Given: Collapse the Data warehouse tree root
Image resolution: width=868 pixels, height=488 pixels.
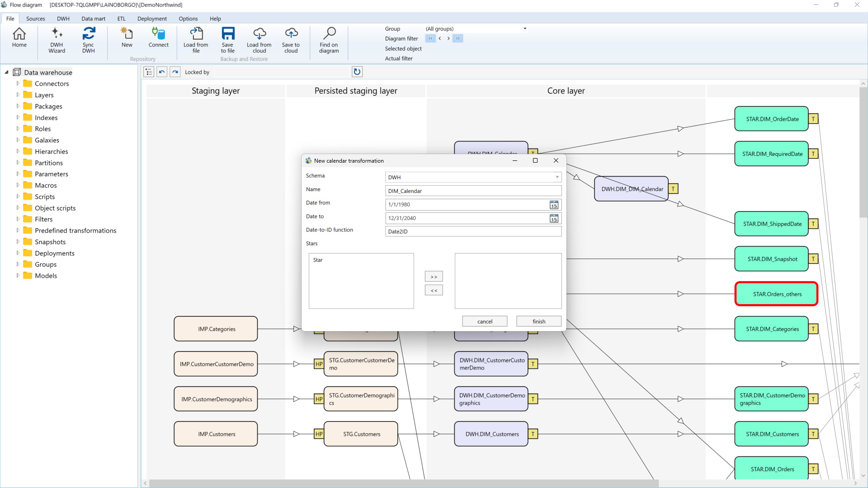Looking at the screenshot, I should tap(7, 72).
